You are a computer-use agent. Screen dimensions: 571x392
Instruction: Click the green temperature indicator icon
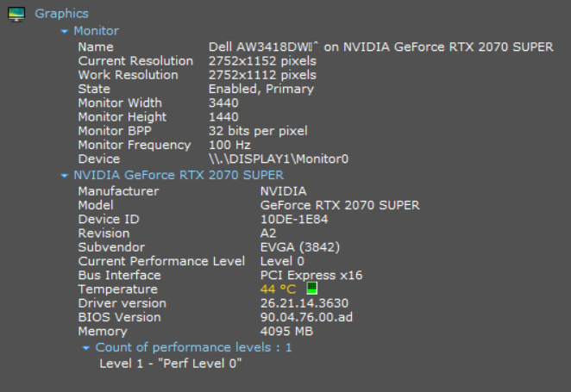tap(311, 289)
